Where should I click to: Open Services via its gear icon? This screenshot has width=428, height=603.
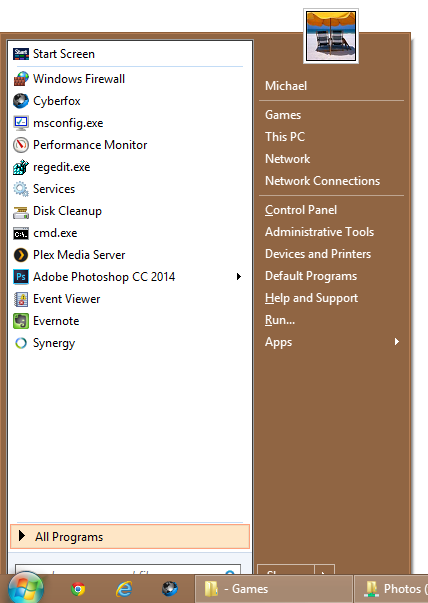coord(21,189)
